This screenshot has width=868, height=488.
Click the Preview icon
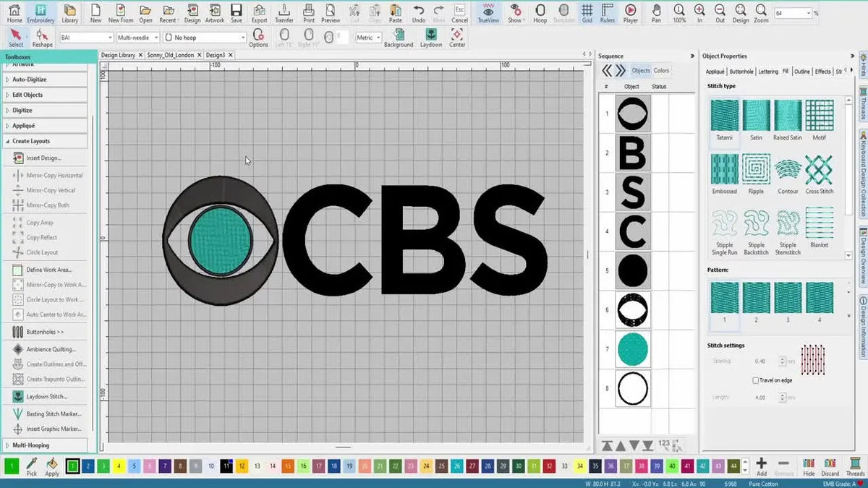point(331,13)
